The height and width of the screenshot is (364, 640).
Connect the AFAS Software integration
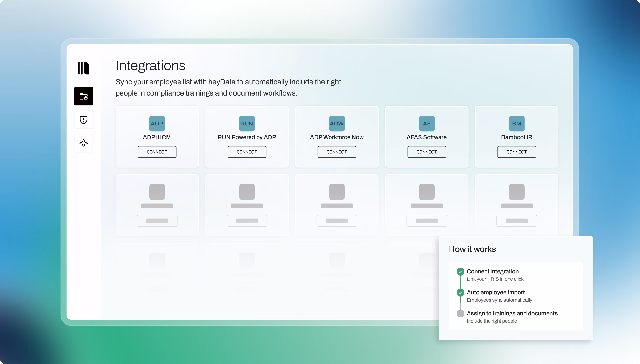coord(427,152)
